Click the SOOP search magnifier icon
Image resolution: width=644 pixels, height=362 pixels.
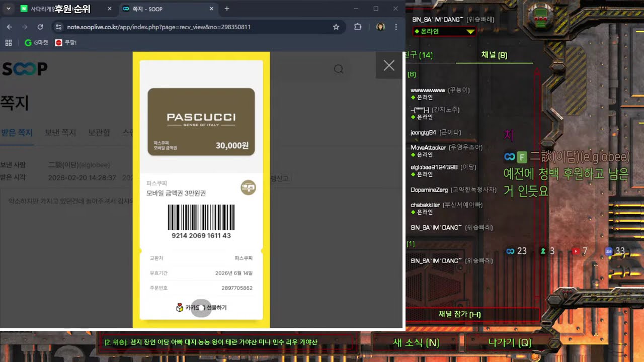(339, 69)
